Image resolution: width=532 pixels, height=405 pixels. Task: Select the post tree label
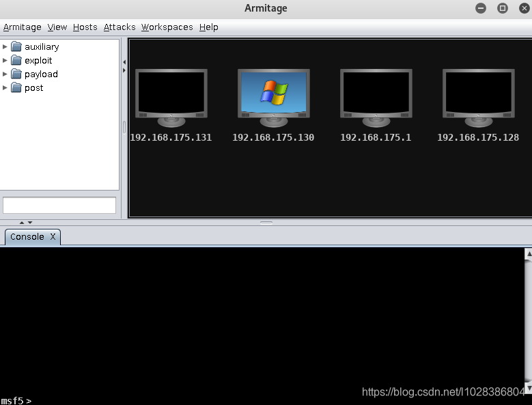(34, 88)
